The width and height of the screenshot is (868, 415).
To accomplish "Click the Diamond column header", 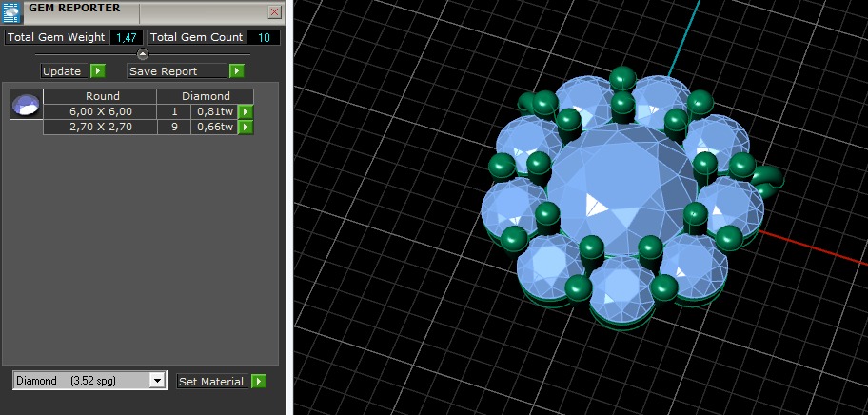I will point(206,96).
